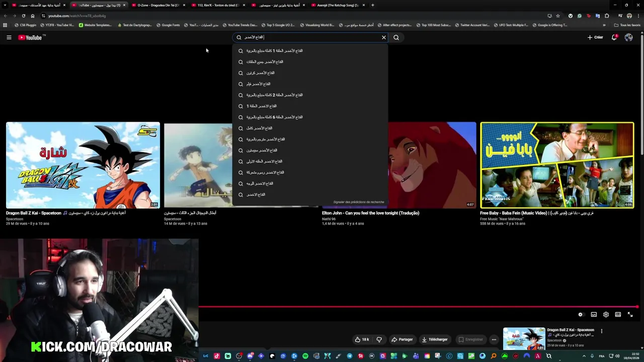Viewport: 644px width, 362px height.
Task: Open Twitter Account Veri... bookmark
Action: [x=471, y=25]
